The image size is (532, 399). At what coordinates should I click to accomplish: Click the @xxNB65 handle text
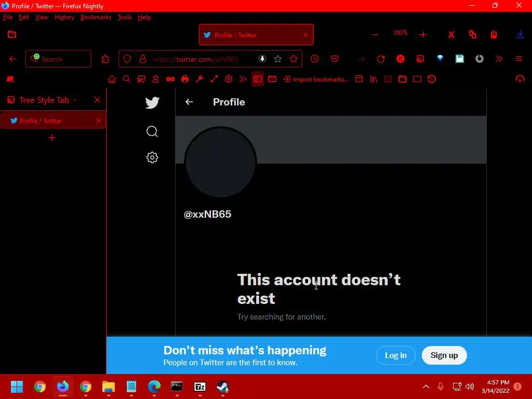pos(207,214)
